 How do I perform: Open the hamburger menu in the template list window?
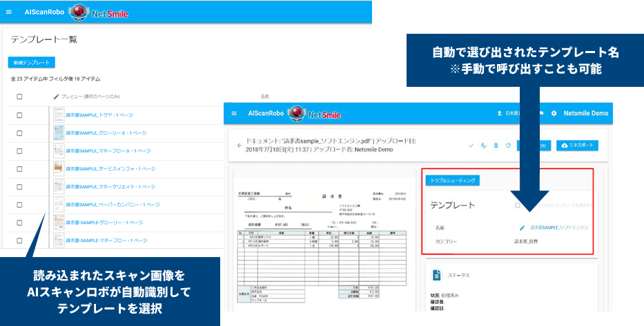(9, 12)
